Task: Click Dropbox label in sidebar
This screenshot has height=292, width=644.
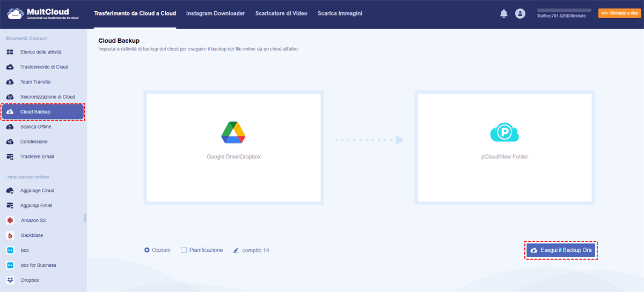Action: click(x=30, y=280)
